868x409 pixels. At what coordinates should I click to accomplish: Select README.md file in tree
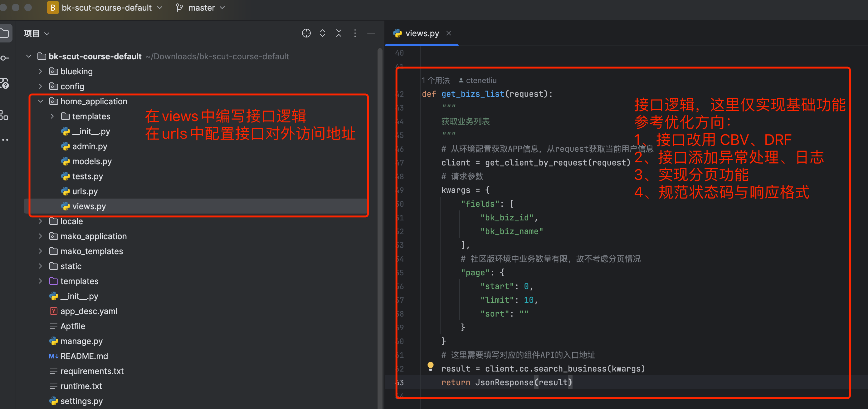(x=84, y=356)
